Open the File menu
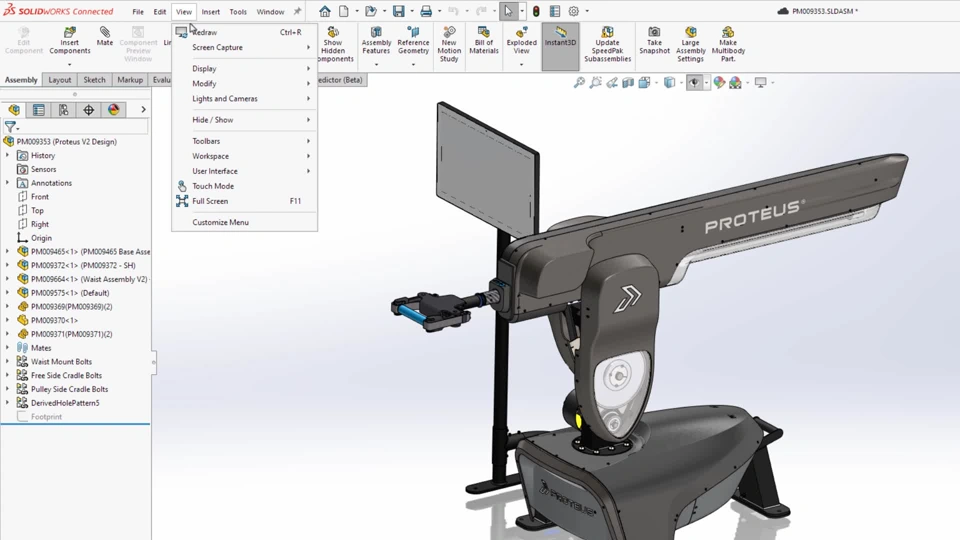The width and height of the screenshot is (960, 540). 138,12
